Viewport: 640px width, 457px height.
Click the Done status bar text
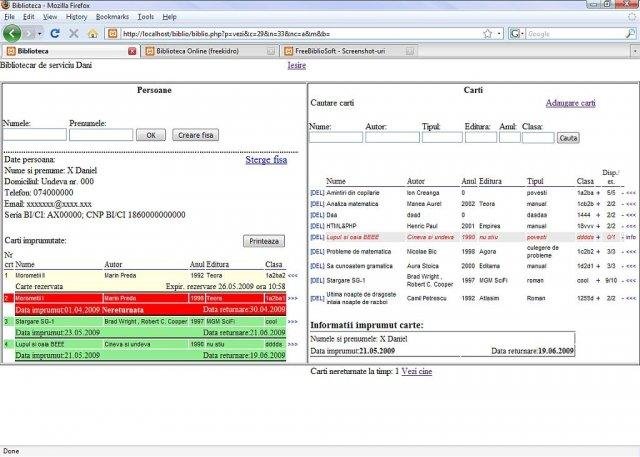coord(11,451)
